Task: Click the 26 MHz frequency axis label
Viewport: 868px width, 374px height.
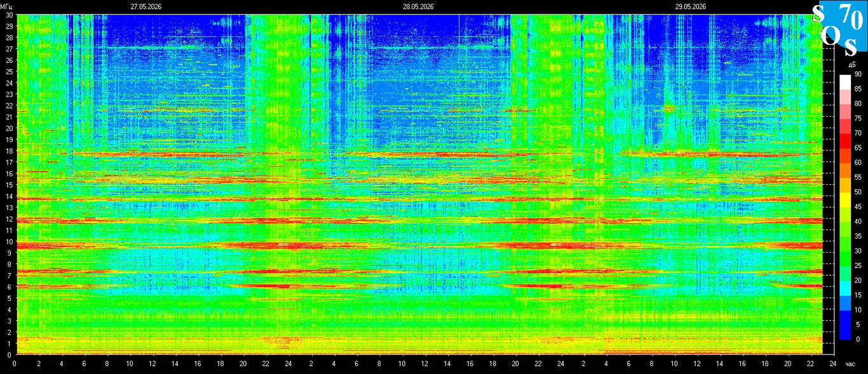Action: [x=8, y=60]
